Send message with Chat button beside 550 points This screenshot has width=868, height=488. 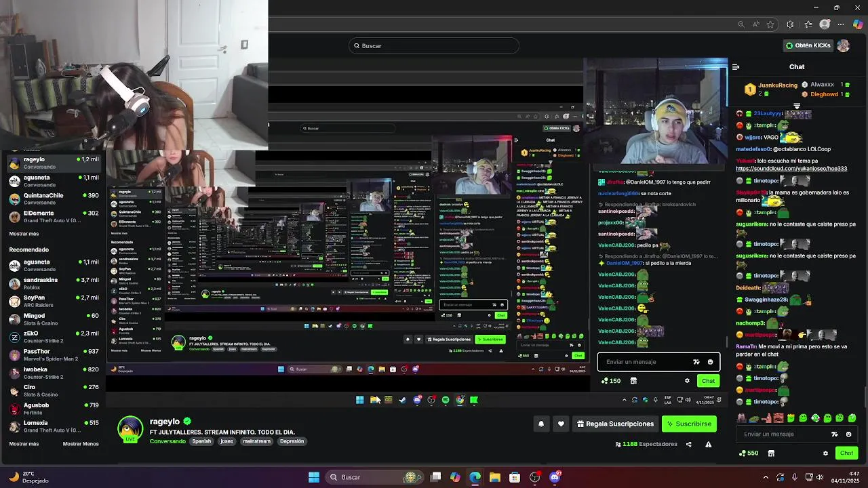(846, 453)
